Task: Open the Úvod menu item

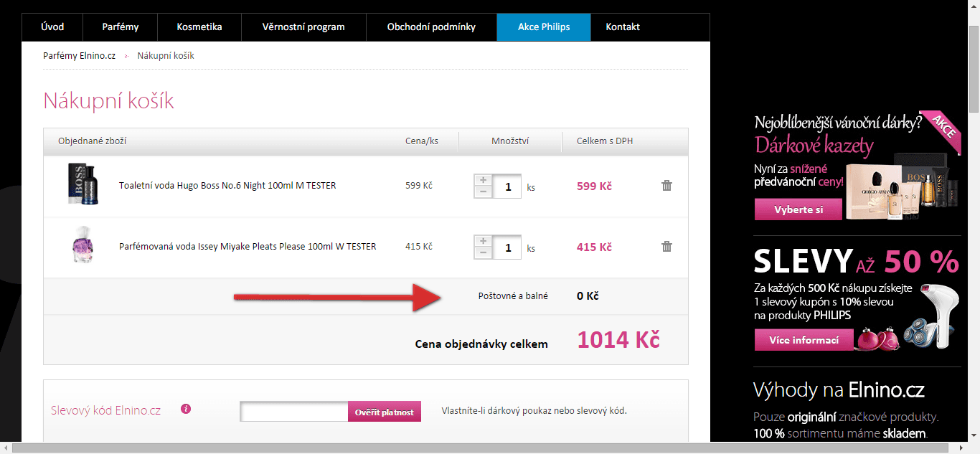Action: click(52, 27)
